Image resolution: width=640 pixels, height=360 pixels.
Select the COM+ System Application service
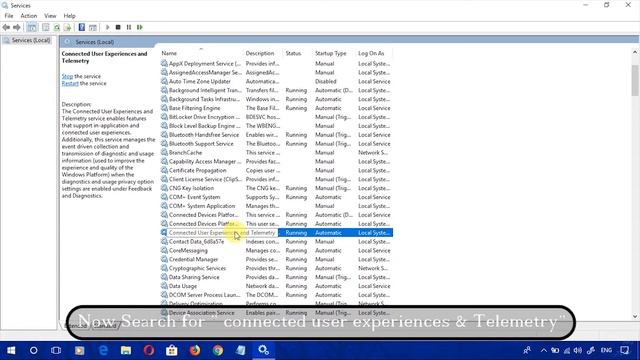coord(276,206)
